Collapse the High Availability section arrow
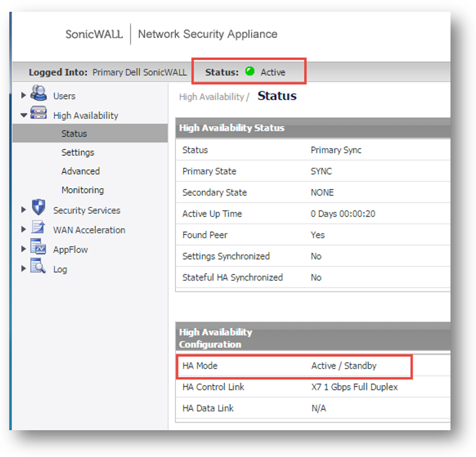Screen dimensions: 476x457 [24, 115]
